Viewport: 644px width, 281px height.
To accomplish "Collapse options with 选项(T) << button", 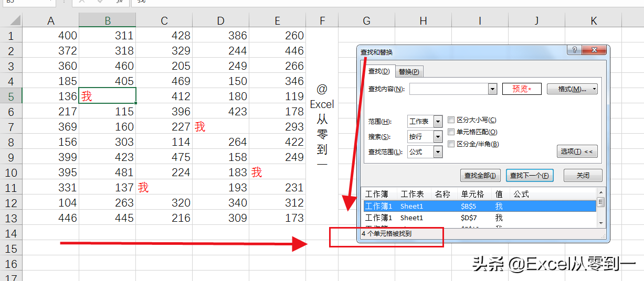I will tap(577, 152).
